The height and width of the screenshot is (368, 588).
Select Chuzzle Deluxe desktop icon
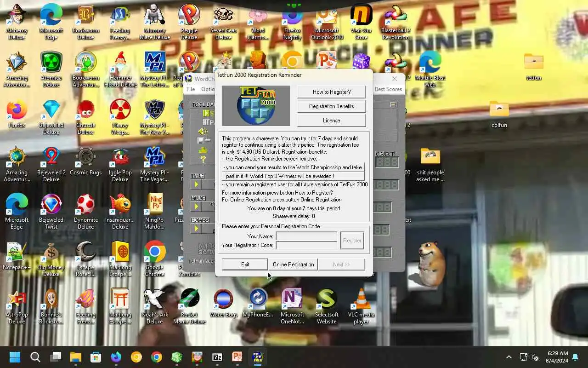tap(85, 117)
